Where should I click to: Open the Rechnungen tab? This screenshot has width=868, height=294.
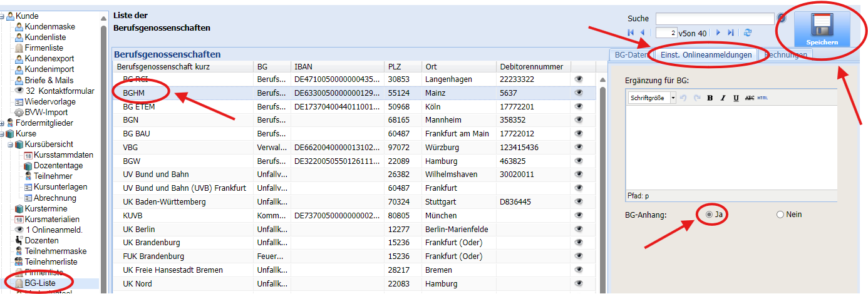(786, 55)
